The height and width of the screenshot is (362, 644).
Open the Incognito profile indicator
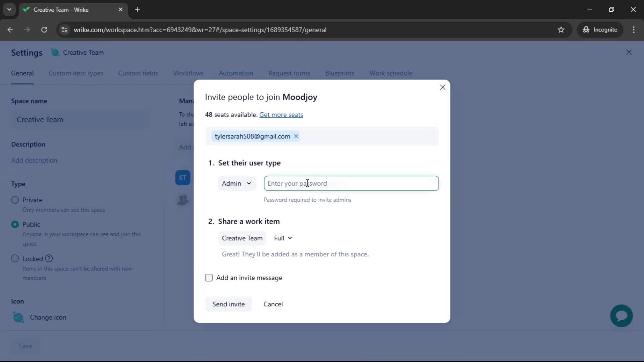point(600,30)
